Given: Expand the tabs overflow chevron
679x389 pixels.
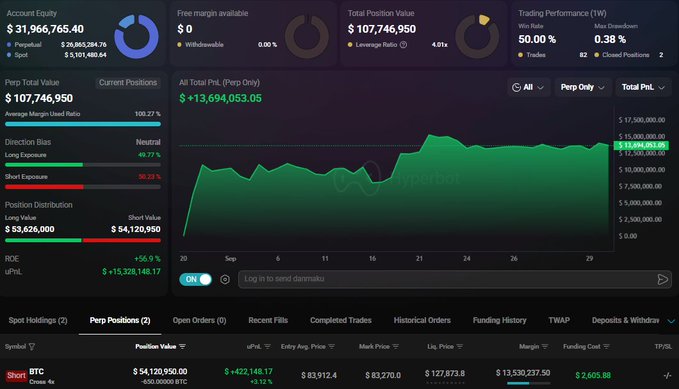Looking at the screenshot, I should [x=671, y=321].
